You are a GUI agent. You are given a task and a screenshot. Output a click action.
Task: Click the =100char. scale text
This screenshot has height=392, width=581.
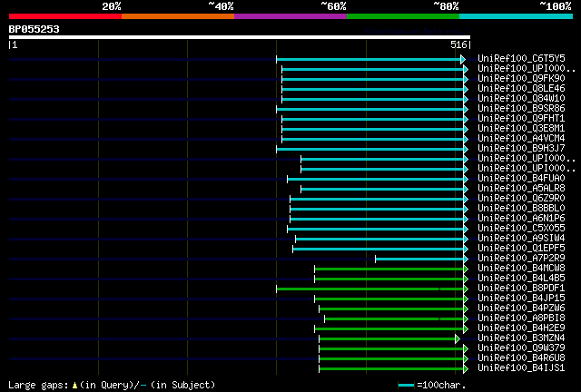441,386
